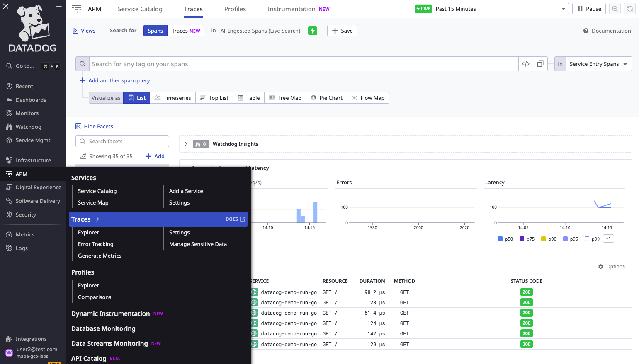
Task: Click the Pause button
Action: coord(589,9)
